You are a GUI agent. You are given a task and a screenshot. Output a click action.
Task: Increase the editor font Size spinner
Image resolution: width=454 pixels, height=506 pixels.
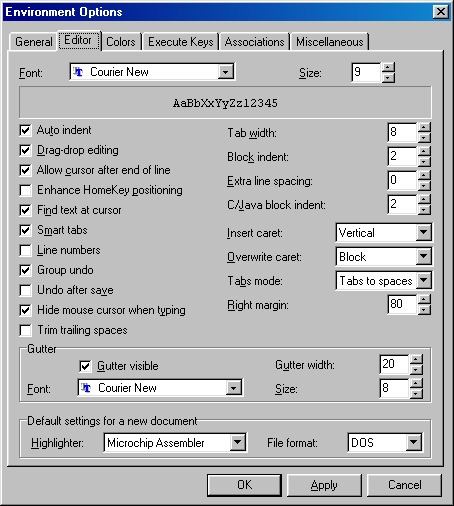point(388,67)
